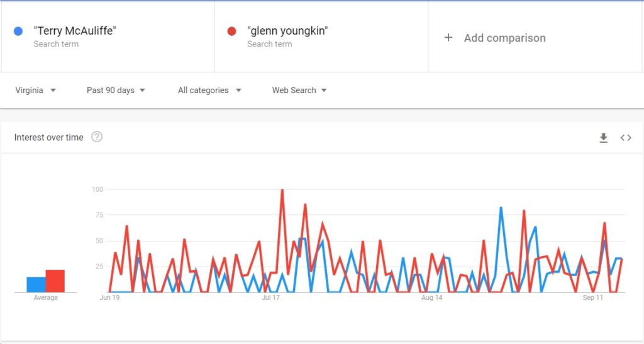Click the red dot beside glenn youngkin
The image size is (644, 344).
[231, 31]
